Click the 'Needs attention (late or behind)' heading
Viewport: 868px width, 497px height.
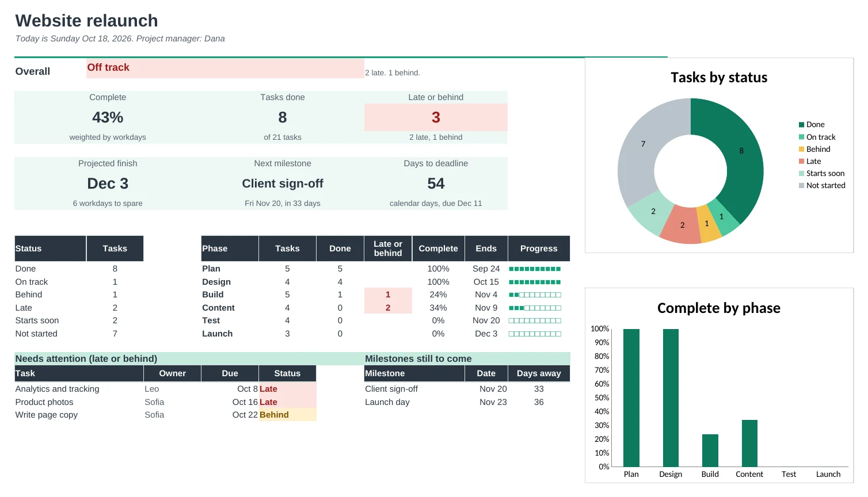click(86, 358)
